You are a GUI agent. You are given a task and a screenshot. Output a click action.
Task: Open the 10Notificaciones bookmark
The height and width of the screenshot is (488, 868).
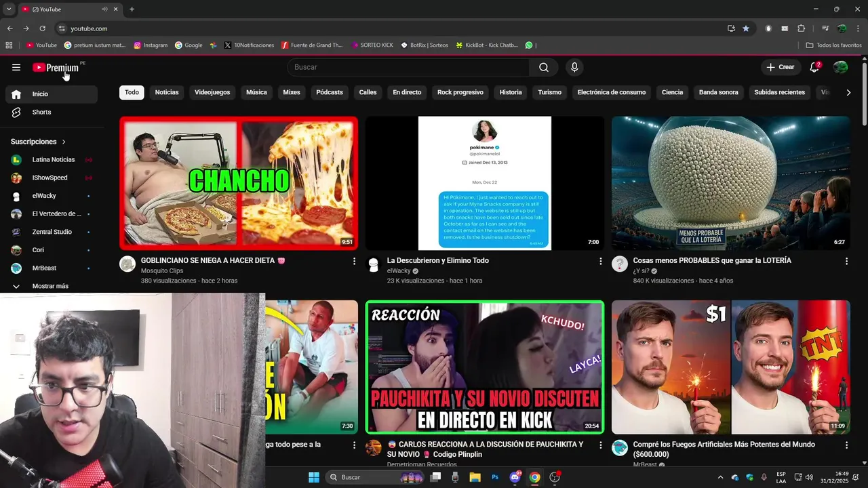[x=248, y=45]
